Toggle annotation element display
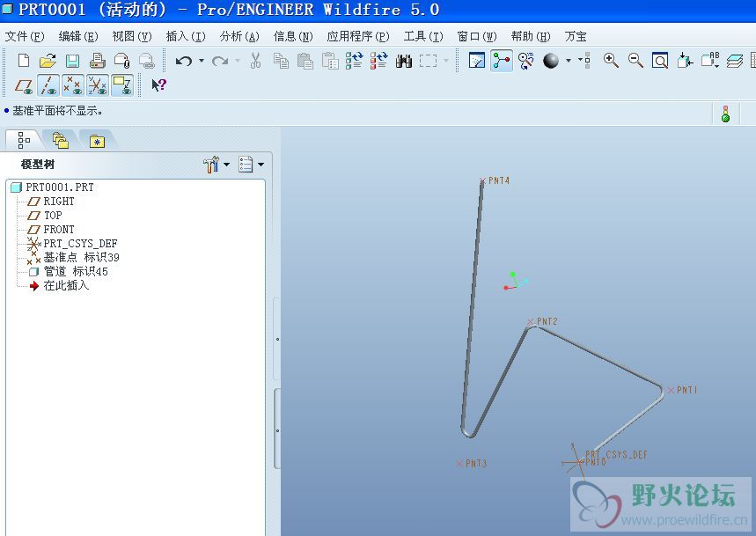The width and height of the screenshot is (756, 536). [122, 85]
